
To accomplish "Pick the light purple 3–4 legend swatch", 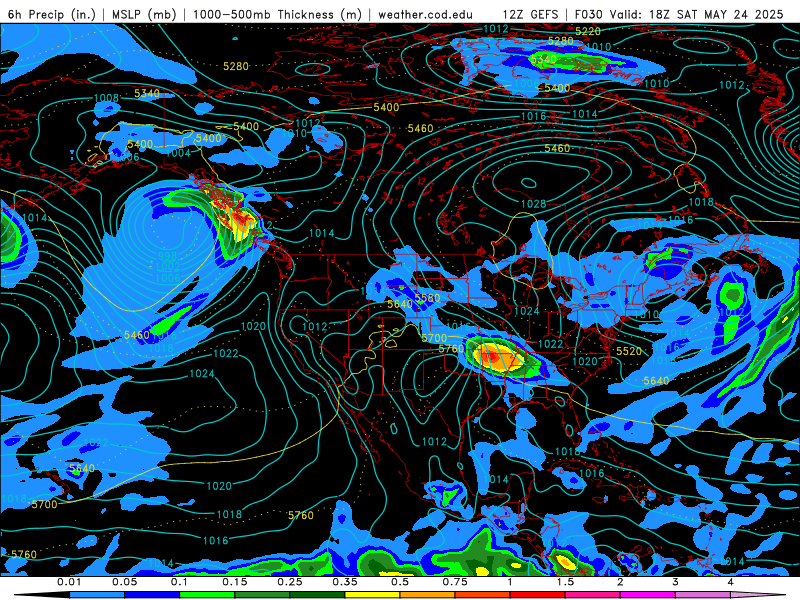I will (703, 595).
